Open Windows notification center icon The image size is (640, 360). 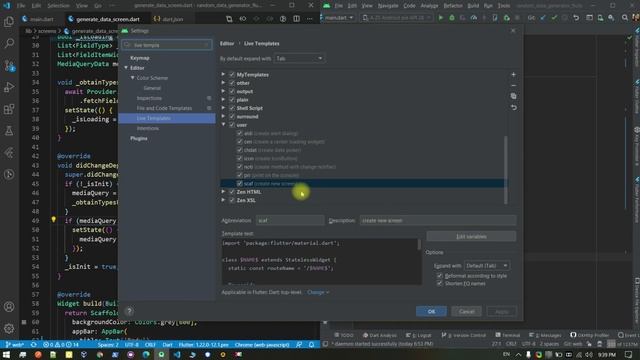tap(628, 355)
